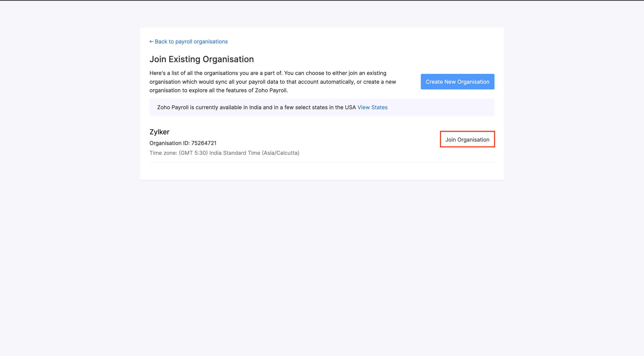Select the left arrow before payroll organisations
Image resolution: width=644 pixels, height=356 pixels.
(151, 41)
